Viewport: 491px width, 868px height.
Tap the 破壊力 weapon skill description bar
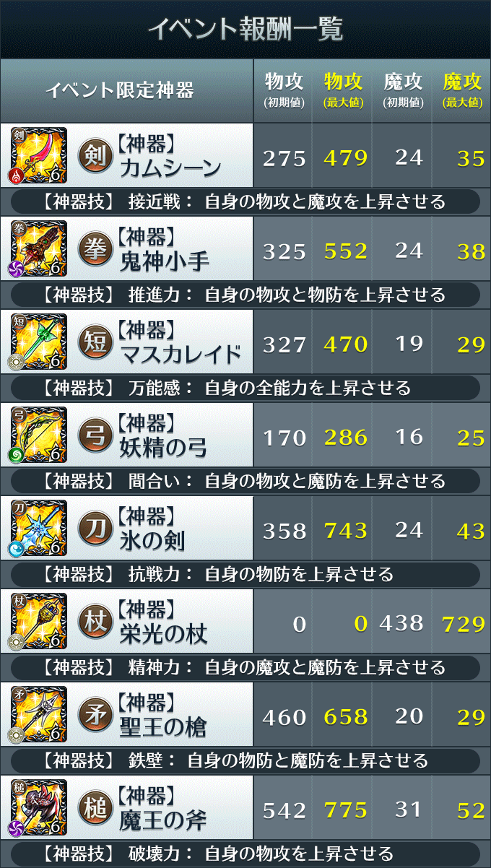click(x=245, y=854)
